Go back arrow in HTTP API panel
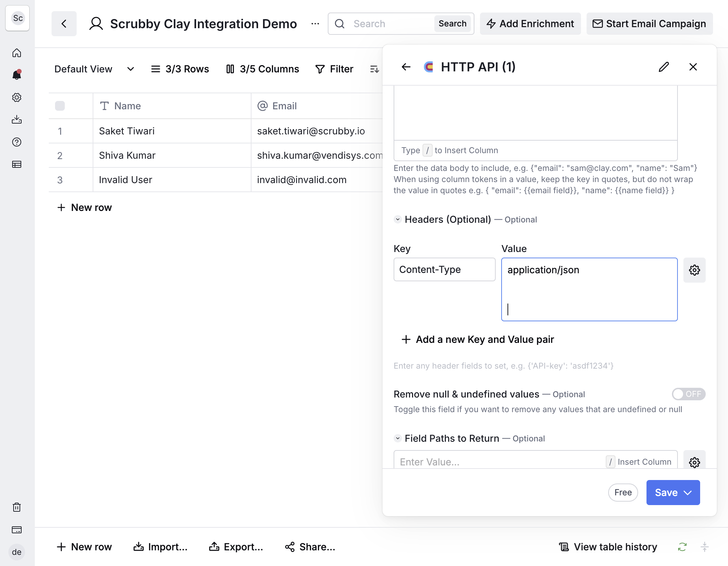Viewport: 728px width, 566px height. click(x=406, y=67)
